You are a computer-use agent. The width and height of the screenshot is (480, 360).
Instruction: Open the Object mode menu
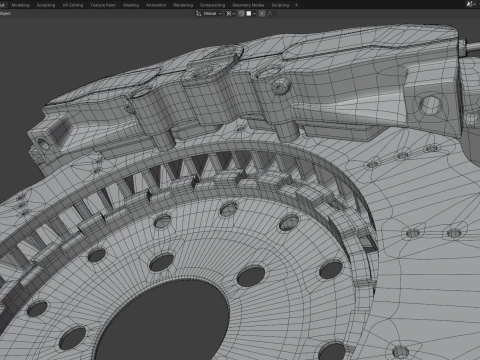coord(5,13)
